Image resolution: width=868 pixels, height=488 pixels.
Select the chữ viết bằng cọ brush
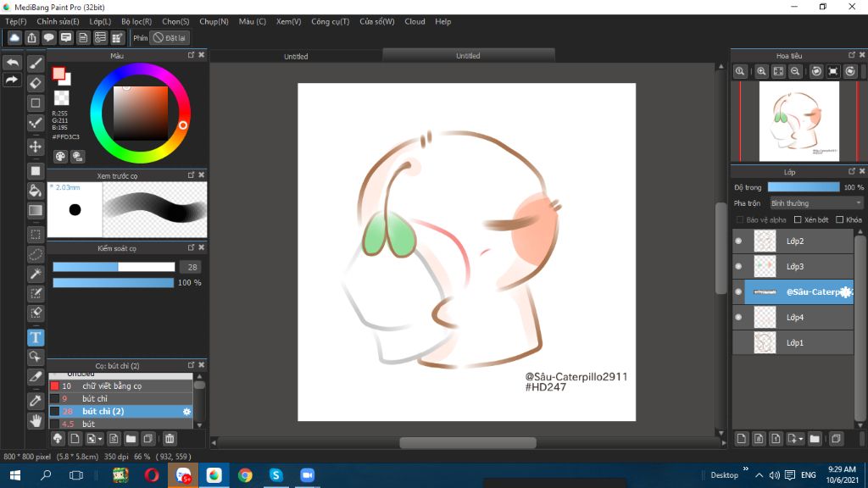120,385
